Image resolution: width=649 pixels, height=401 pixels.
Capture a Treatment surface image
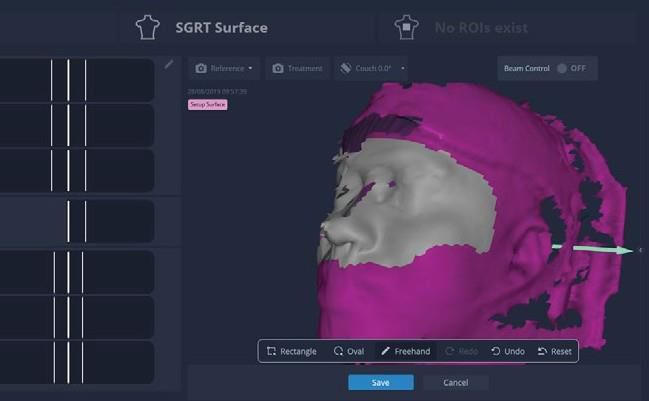(x=297, y=68)
